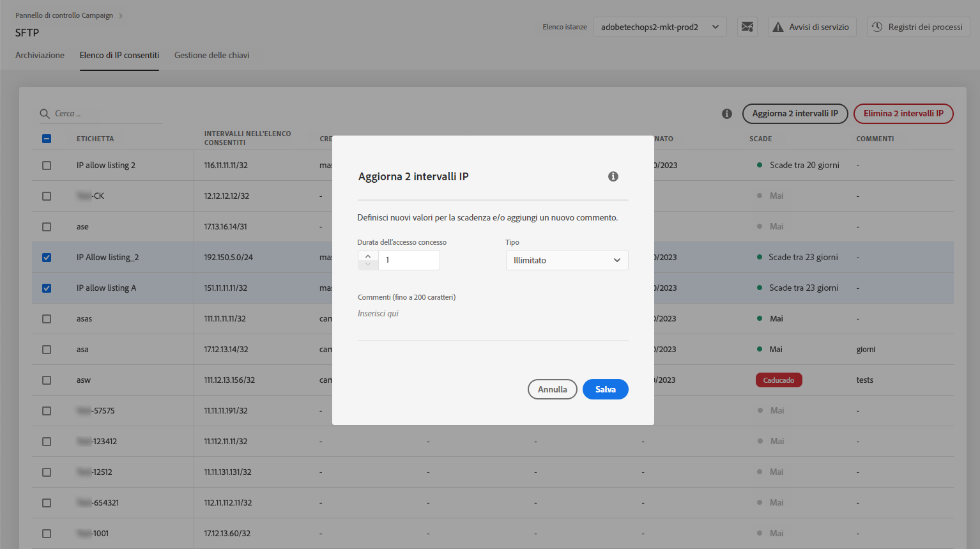Toggle the select-all checkbox in the table header

click(x=47, y=139)
